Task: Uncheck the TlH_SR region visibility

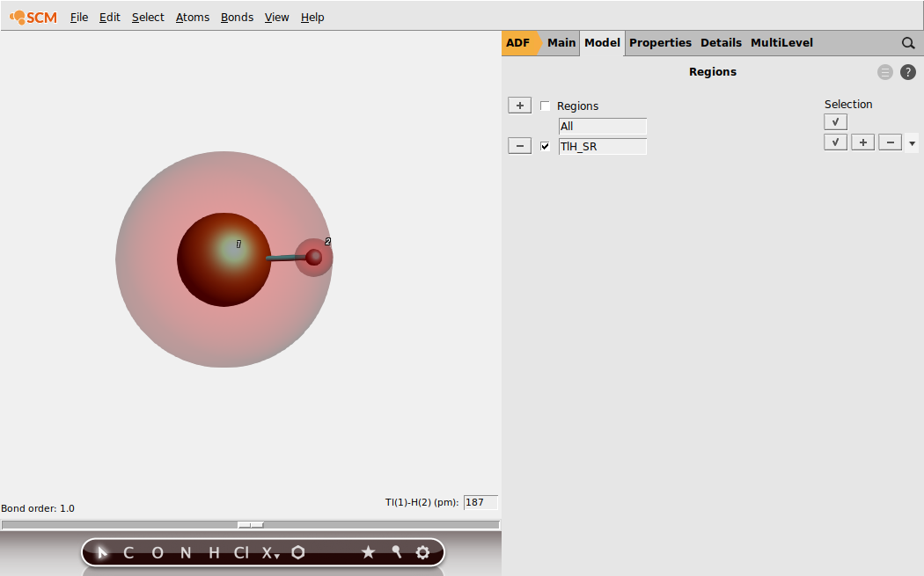Action: click(x=546, y=146)
